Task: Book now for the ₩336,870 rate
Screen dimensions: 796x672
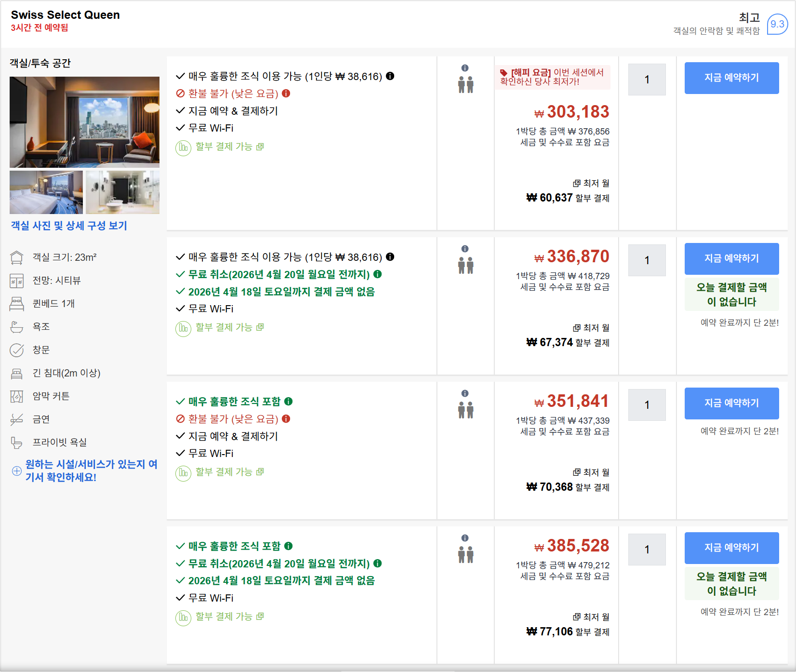Action: [x=731, y=258]
